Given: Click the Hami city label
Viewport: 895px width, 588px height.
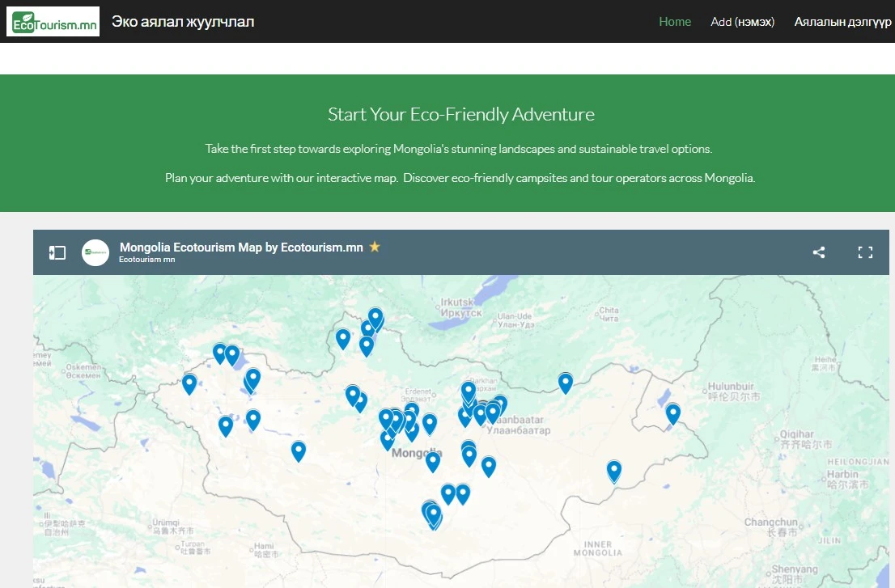Looking at the screenshot, I should click(265, 550).
